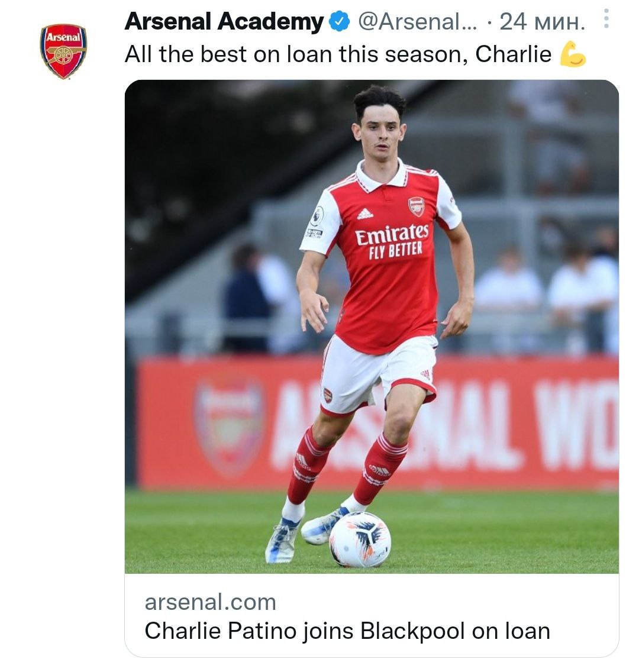Click the adidas logo on the white shorts
The image size is (639, 672).
[x=425, y=374]
